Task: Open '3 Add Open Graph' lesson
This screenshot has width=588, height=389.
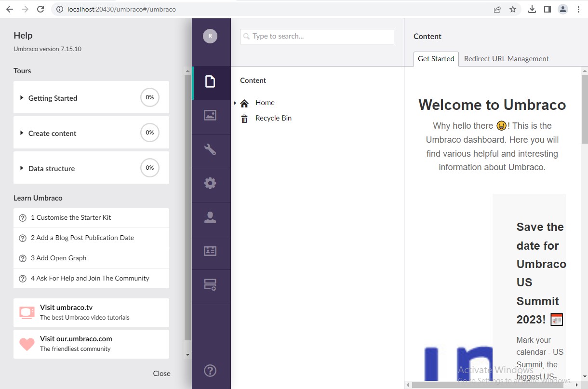Action: 91,258
